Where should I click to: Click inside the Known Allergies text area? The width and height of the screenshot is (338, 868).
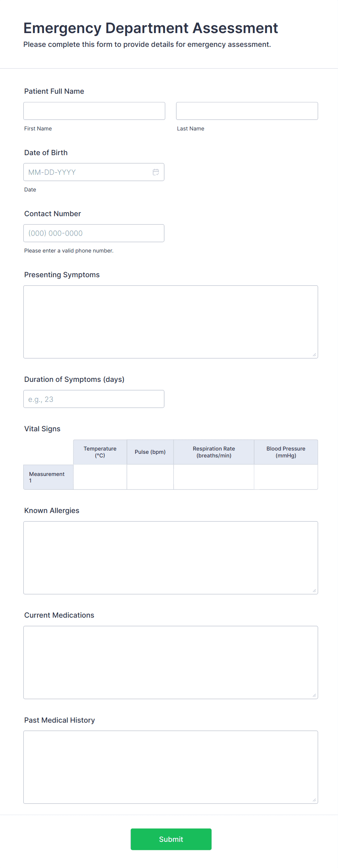pos(170,556)
